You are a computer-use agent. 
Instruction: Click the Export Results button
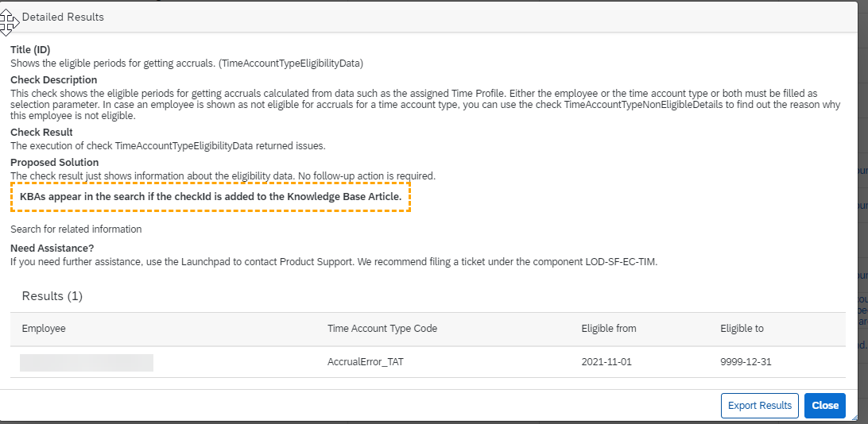(760, 406)
